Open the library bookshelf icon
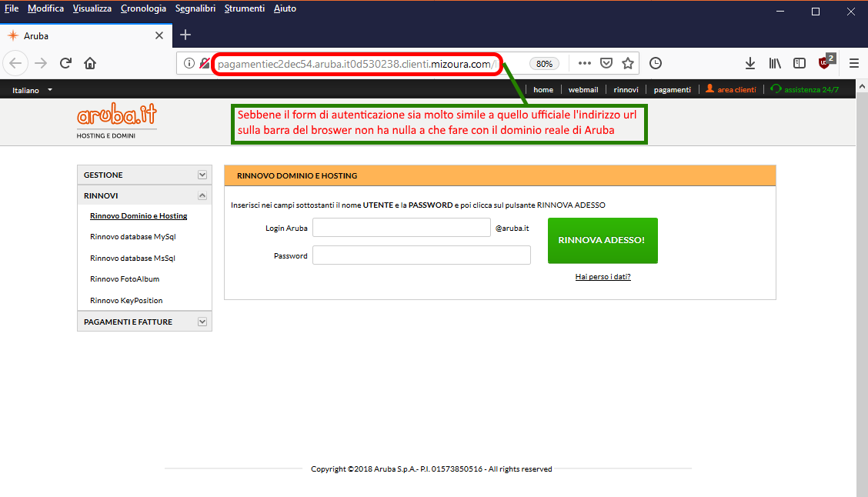 (x=775, y=63)
